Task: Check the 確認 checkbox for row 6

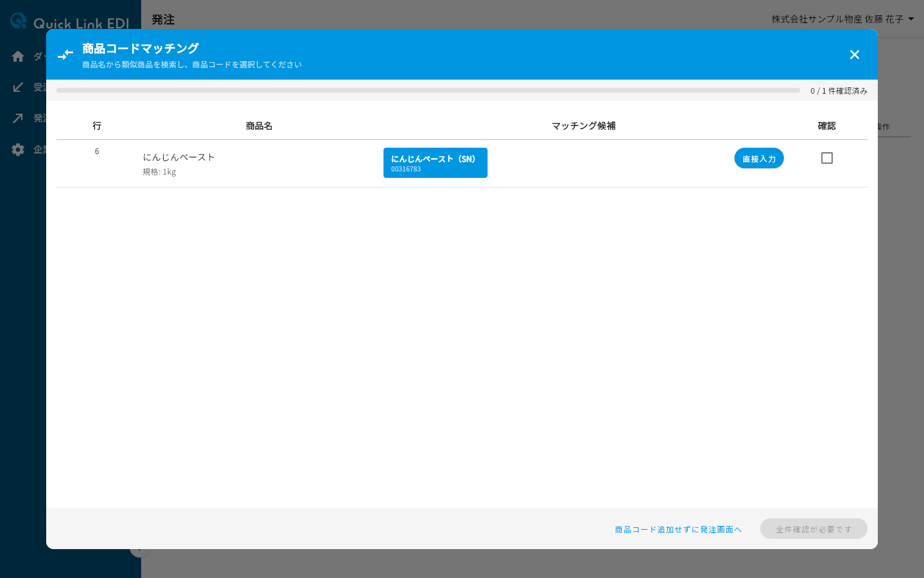Action: [x=827, y=158]
